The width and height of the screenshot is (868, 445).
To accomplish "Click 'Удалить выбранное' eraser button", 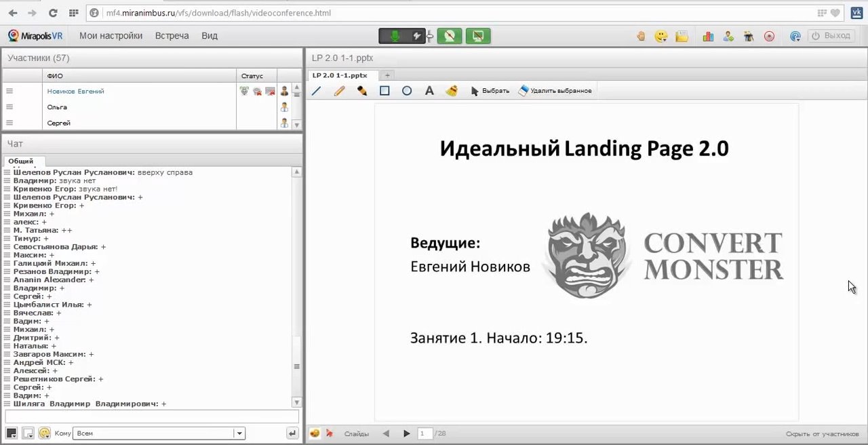I will (x=555, y=91).
